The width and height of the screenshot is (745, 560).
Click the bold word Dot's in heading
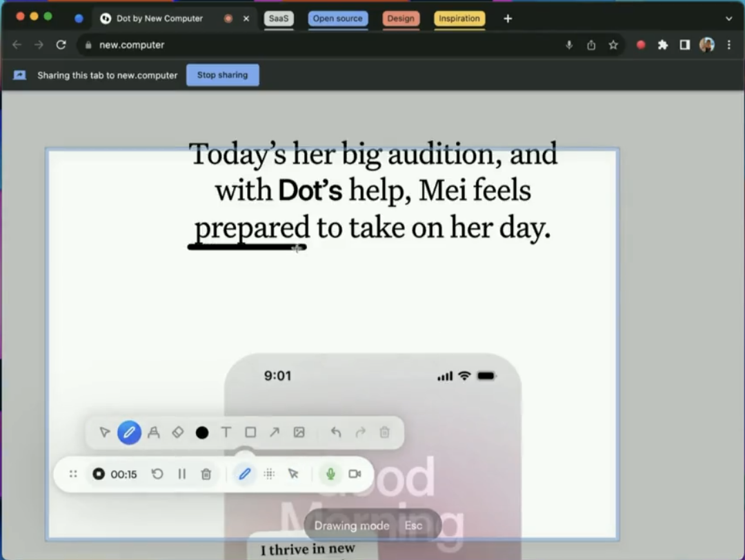(310, 190)
